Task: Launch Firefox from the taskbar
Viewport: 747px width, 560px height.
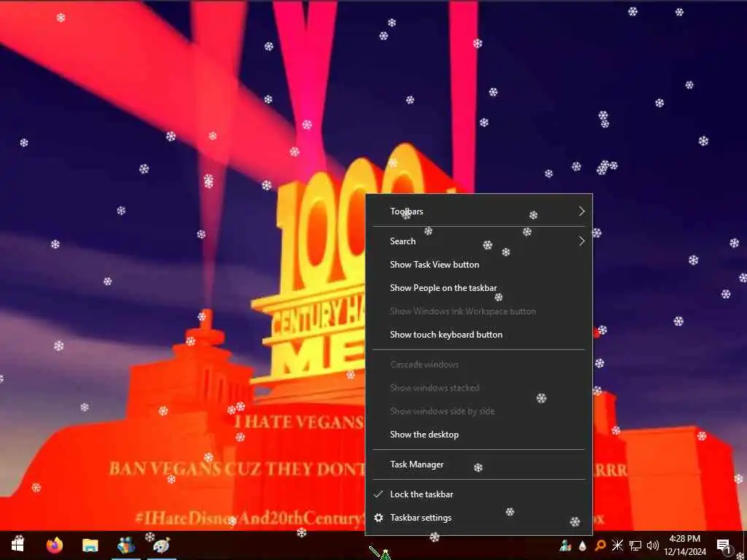Action: [x=55, y=545]
